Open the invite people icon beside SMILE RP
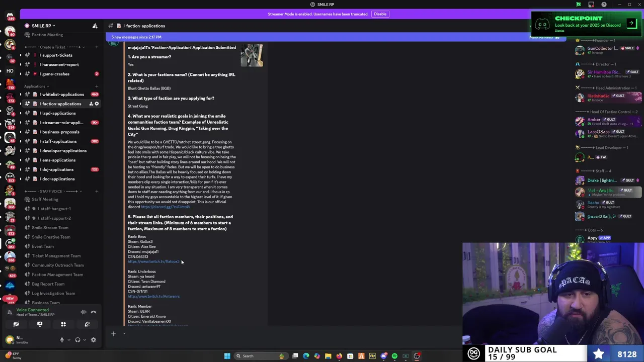644x362 pixels. click(95, 26)
